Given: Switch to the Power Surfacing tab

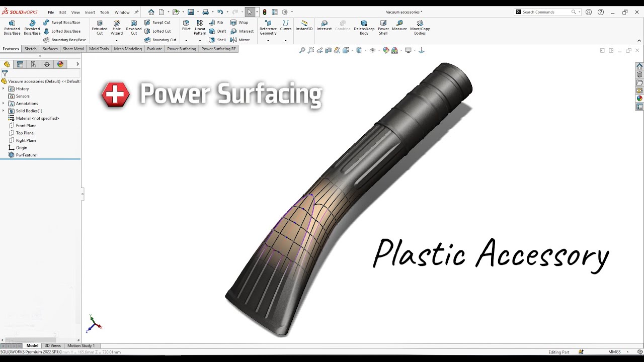Looking at the screenshot, I should coord(182,49).
